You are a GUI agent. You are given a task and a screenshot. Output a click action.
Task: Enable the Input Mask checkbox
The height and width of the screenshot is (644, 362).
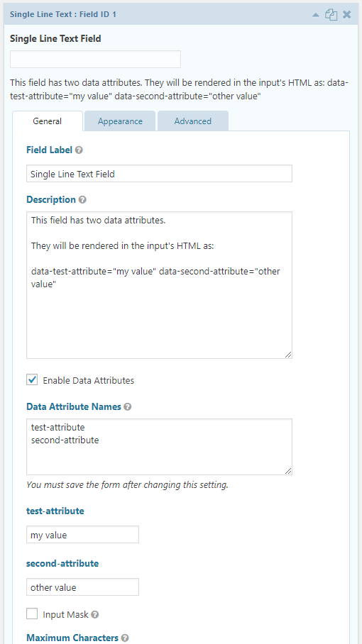click(x=32, y=614)
